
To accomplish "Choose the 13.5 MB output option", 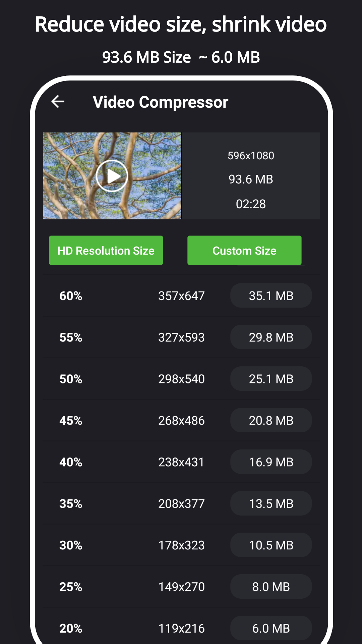I will coord(271,503).
